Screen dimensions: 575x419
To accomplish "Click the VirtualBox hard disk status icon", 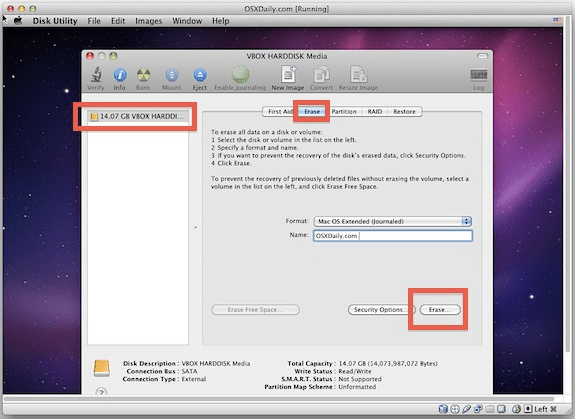I will pos(443,409).
